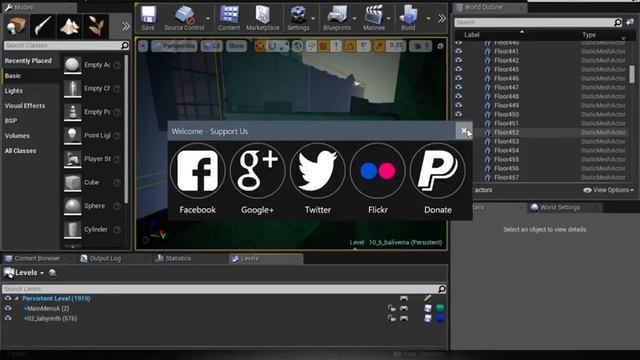Toggle visibility eye for 02_labyrinth level
Image resolution: width=640 pixels, height=360 pixels.
[x=8, y=318]
